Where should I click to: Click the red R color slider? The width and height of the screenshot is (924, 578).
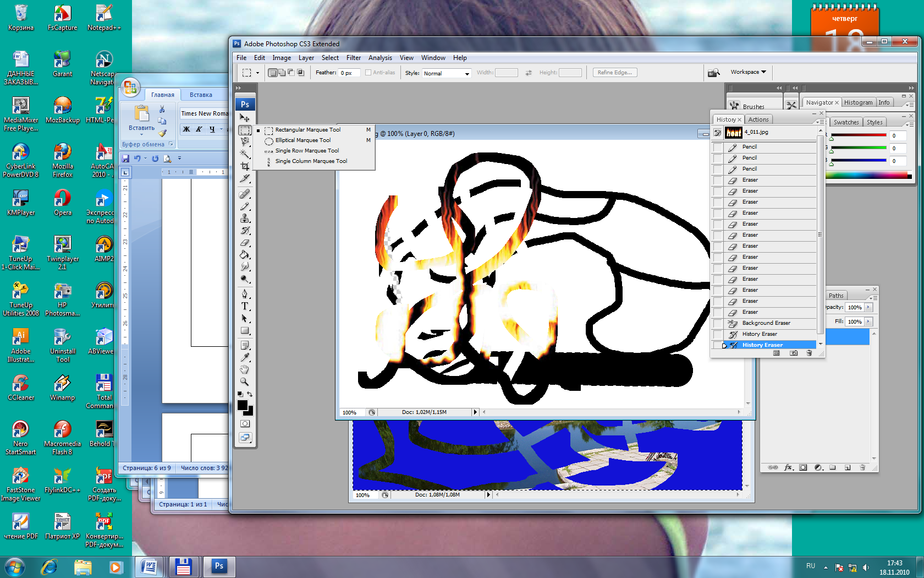[859, 135]
